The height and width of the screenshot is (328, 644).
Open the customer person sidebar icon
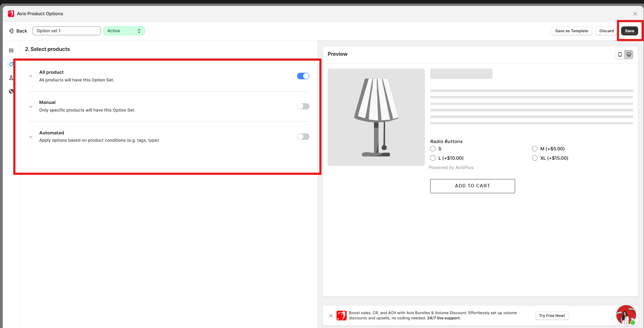coord(11,78)
